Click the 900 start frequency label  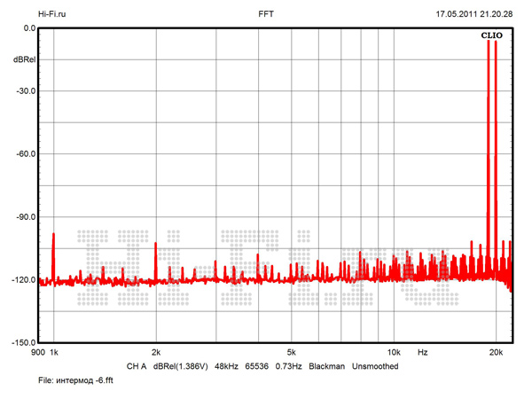pos(37,353)
